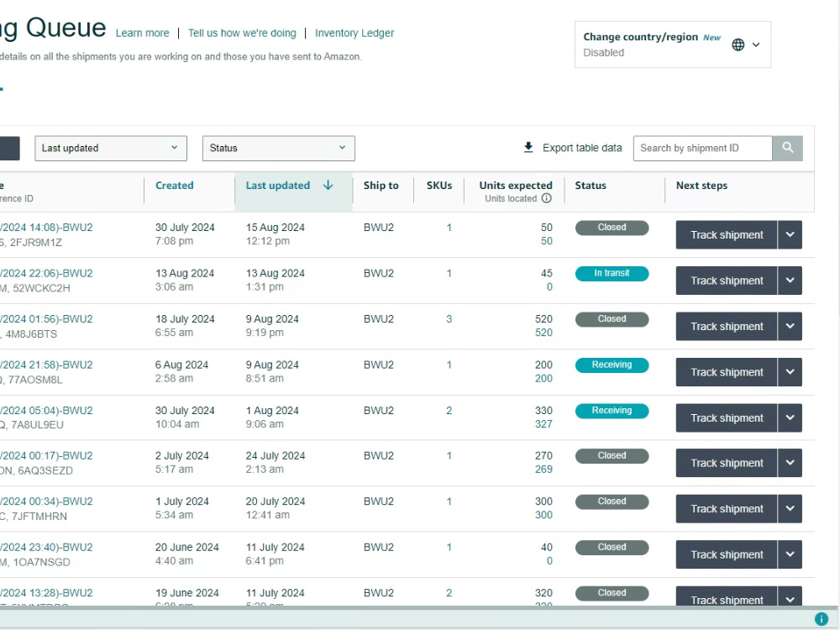Click the teal info icon at the page's bottom edge

click(x=821, y=619)
